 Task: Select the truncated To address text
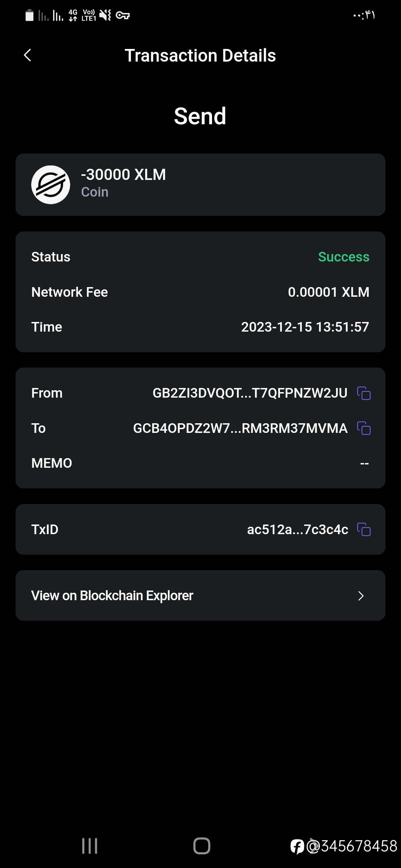pos(240,428)
